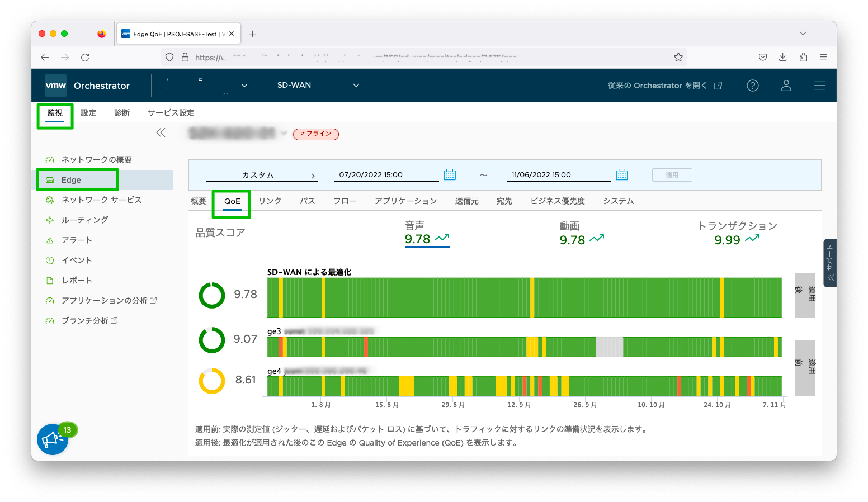Open 従来の Orchestrator を開く link
868x502 pixels.
click(x=665, y=86)
